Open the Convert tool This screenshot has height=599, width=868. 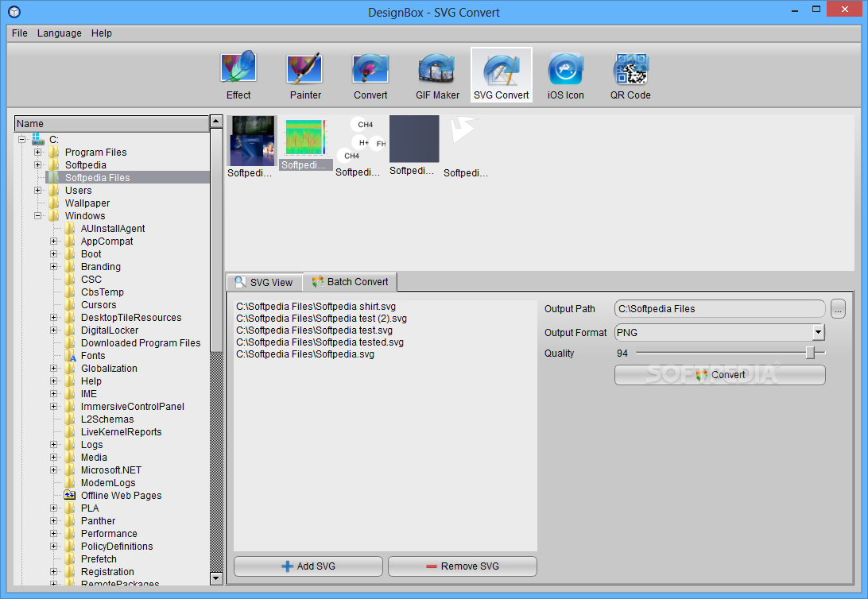(370, 75)
